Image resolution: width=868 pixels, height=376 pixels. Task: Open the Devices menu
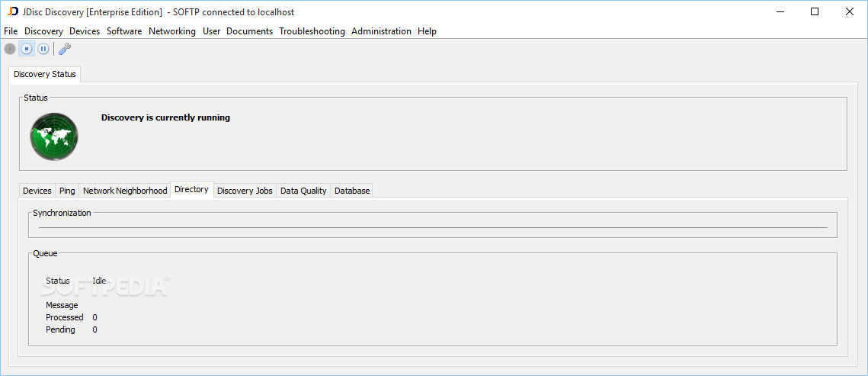(x=85, y=31)
